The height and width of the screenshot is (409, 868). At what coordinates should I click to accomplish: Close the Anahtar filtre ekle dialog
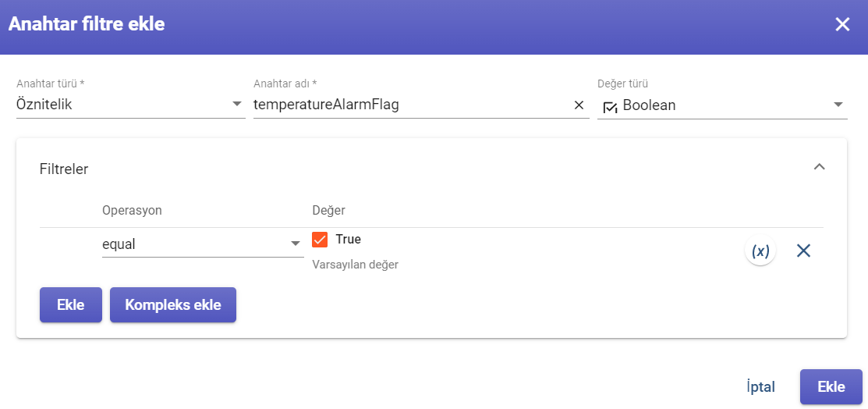tap(842, 24)
